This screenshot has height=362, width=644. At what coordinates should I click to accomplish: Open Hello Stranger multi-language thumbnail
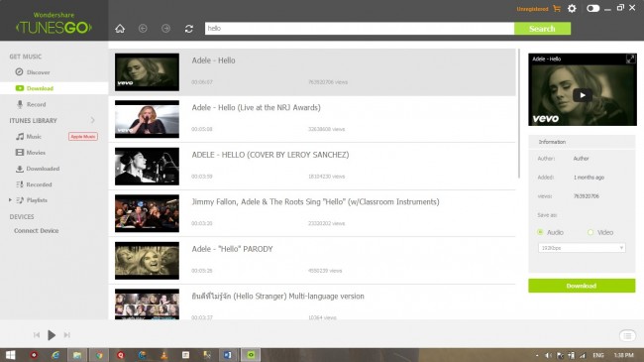click(147, 304)
